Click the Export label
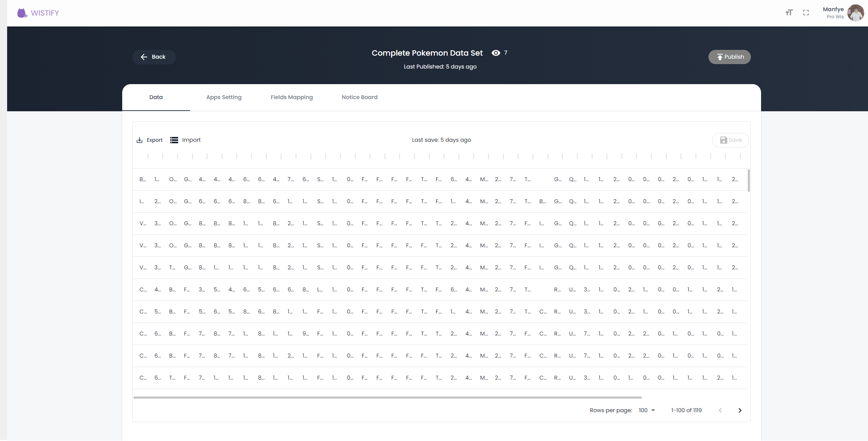868x441 pixels. click(x=154, y=140)
